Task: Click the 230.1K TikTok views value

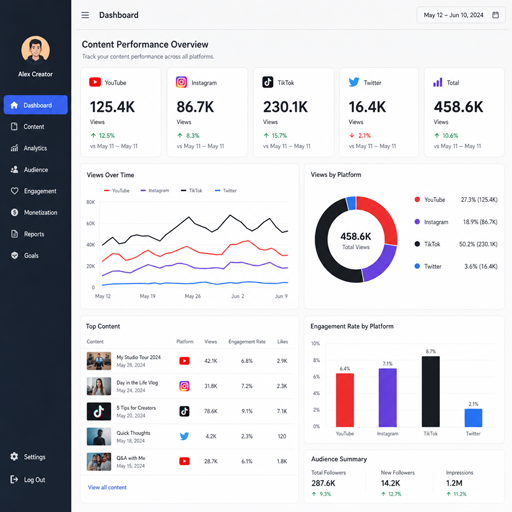Action: pos(286,107)
